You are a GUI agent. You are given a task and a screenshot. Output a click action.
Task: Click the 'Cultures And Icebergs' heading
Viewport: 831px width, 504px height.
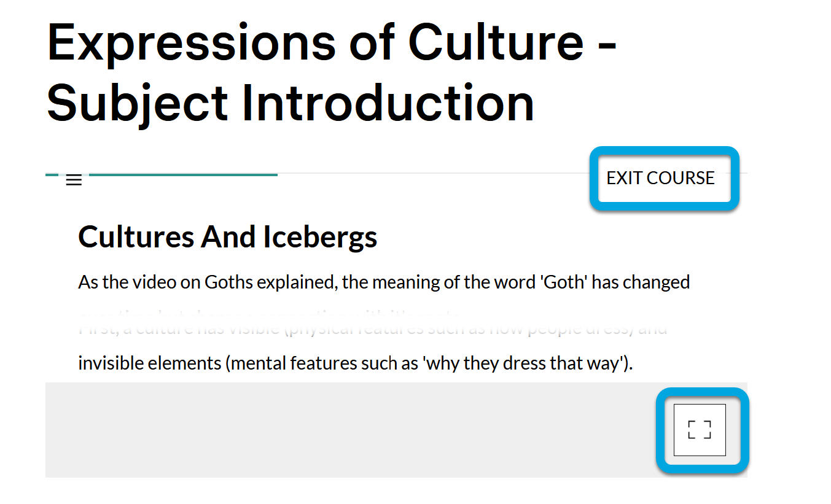227,237
